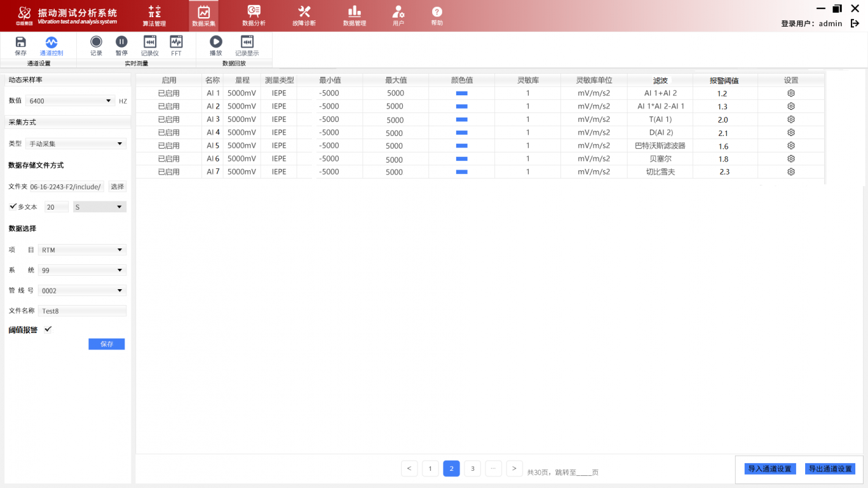The height and width of the screenshot is (488, 868).
Task: Click the 导出通道设置 button
Action: pos(830,469)
